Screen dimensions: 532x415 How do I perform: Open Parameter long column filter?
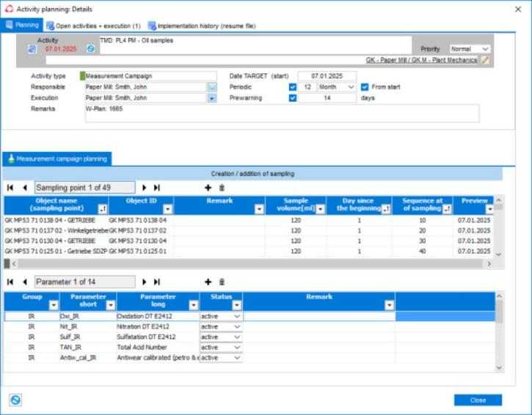pos(194,306)
